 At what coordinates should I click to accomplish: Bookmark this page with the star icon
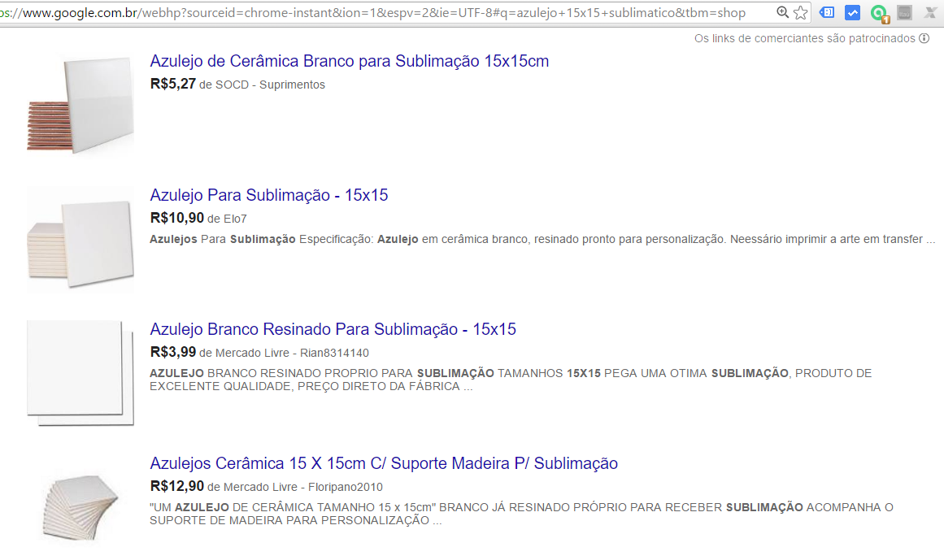[800, 13]
